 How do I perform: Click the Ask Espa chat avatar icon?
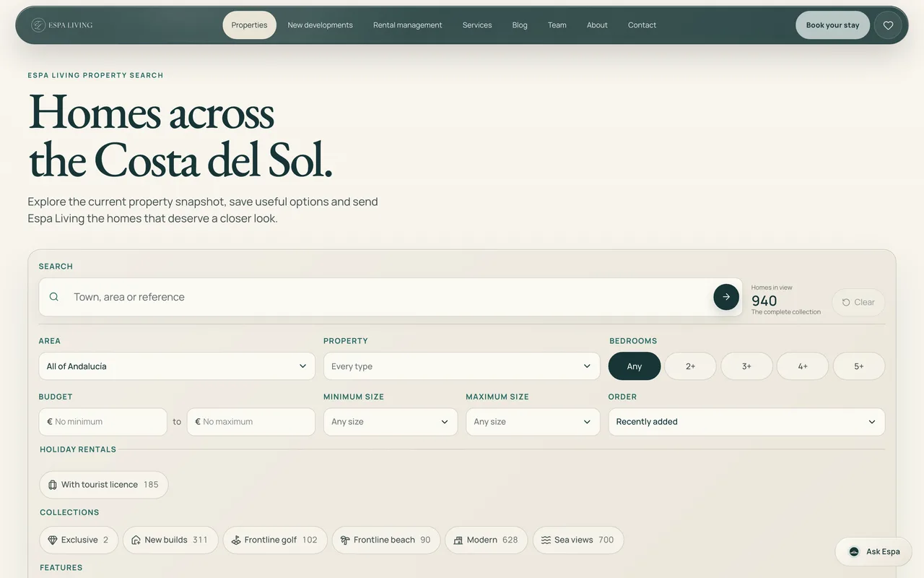coord(854,551)
